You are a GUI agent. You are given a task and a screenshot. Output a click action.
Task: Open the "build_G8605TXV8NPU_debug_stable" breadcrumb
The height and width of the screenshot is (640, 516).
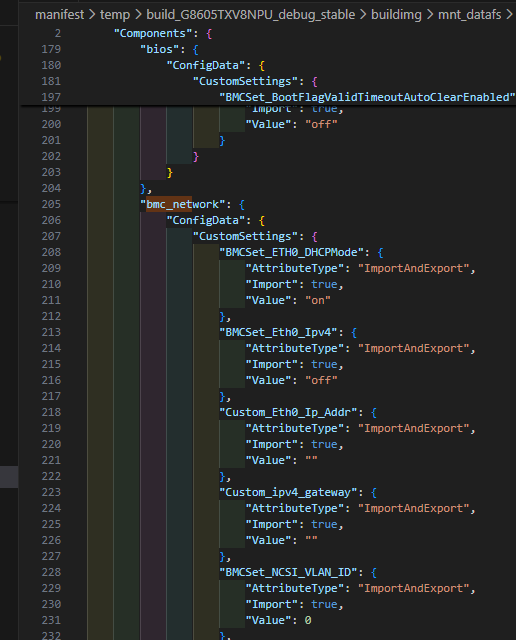pos(251,15)
